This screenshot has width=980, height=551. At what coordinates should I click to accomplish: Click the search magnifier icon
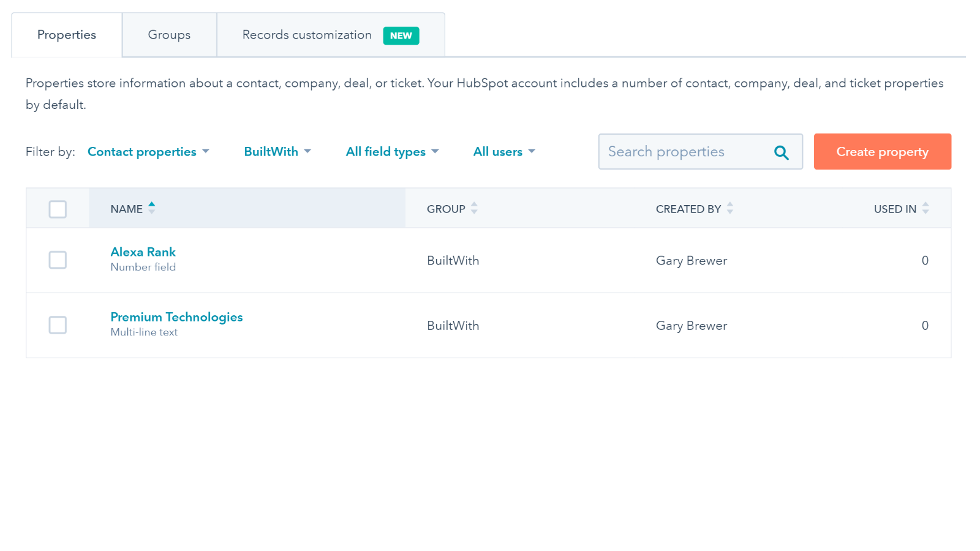[x=781, y=151]
